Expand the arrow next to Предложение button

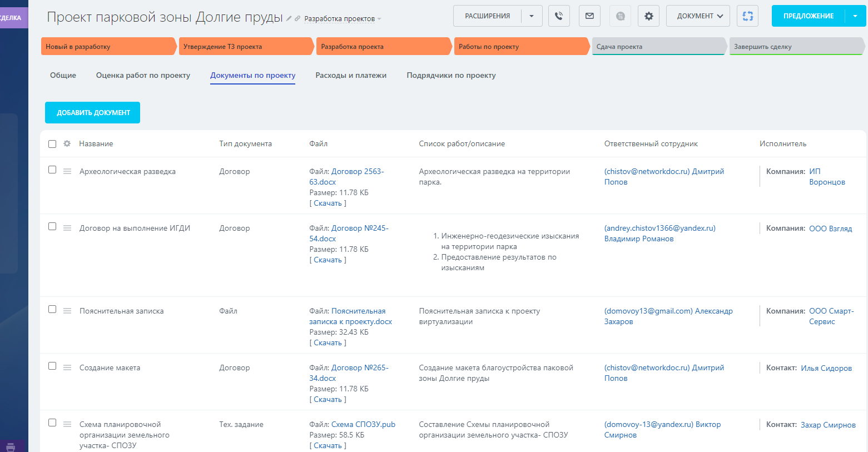[855, 16]
